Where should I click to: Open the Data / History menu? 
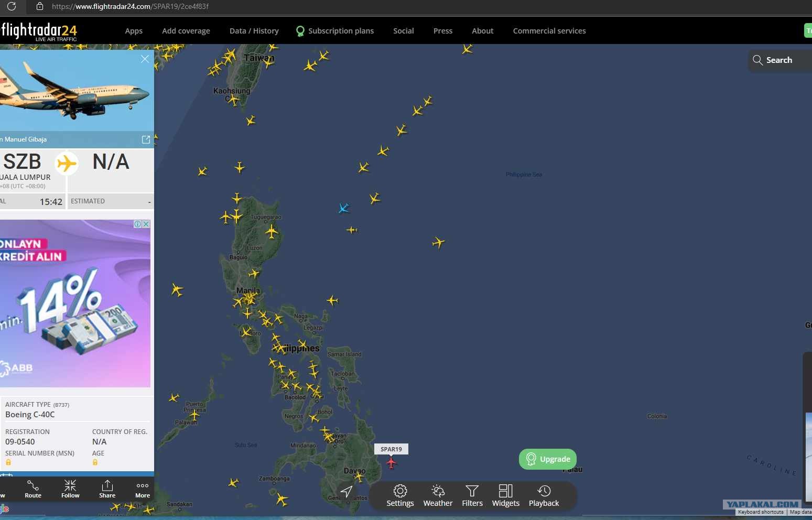point(254,31)
